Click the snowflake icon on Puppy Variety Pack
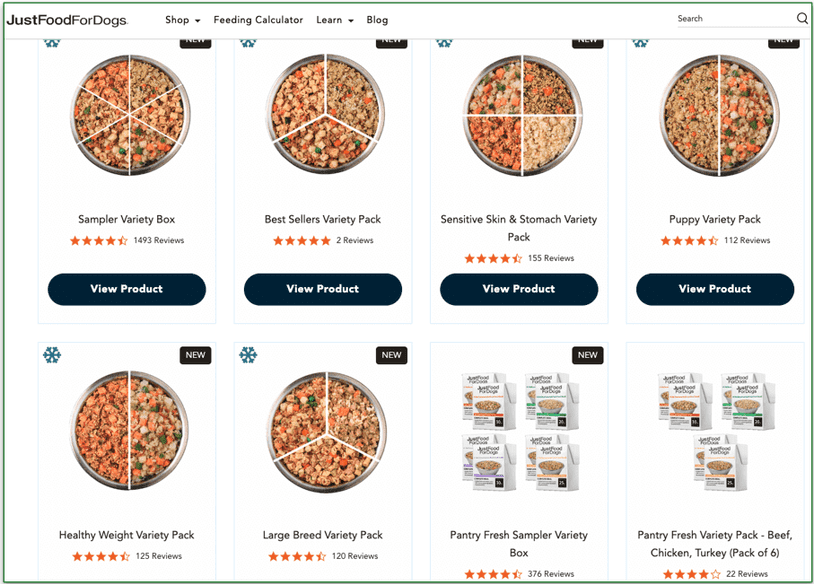This screenshot has height=584, width=814. pyautogui.click(x=640, y=43)
